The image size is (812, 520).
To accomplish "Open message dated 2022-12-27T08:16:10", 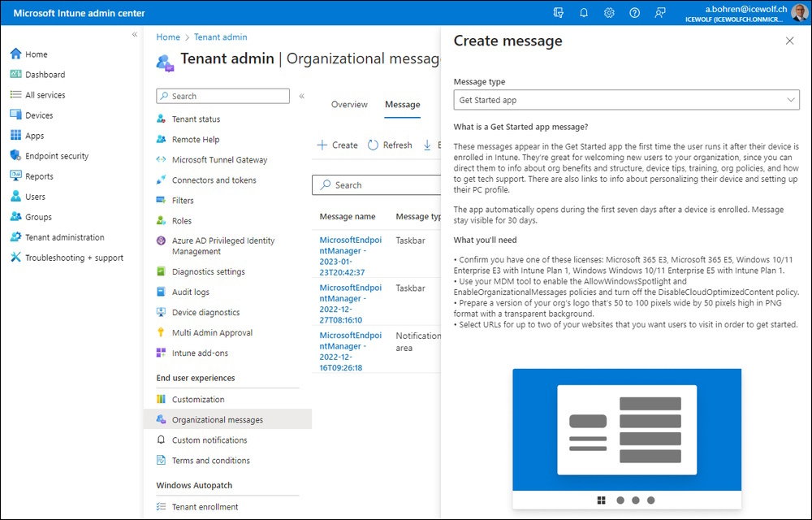I will 350,304.
